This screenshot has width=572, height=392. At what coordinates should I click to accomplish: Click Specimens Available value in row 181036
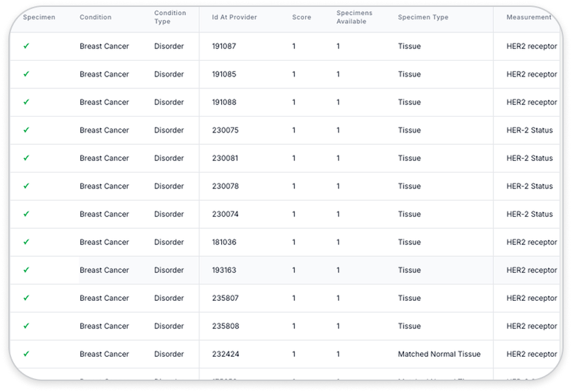[x=339, y=242]
